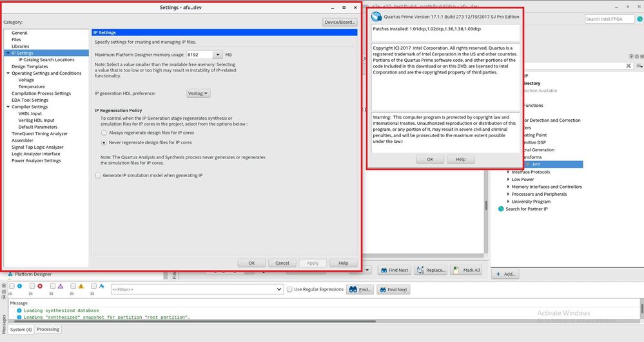The width and height of the screenshot is (644, 342).
Task: Open the messages Filter combo box arrow
Action: point(279,289)
